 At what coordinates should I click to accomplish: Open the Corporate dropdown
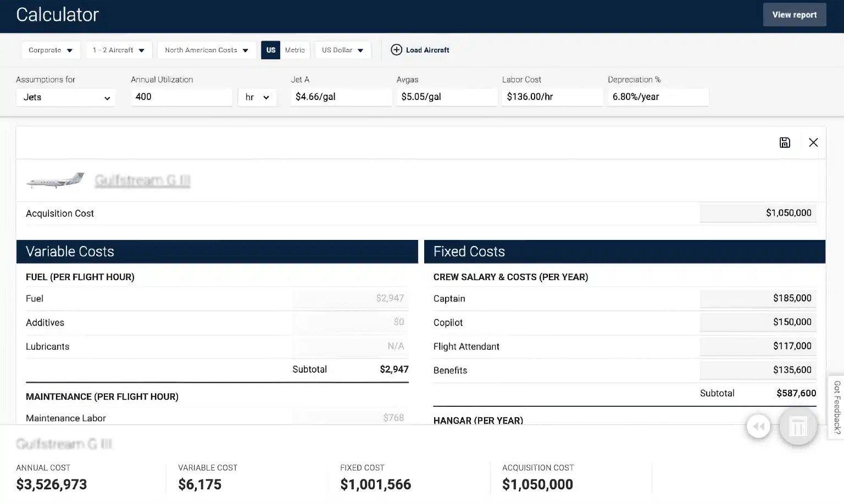click(x=51, y=50)
